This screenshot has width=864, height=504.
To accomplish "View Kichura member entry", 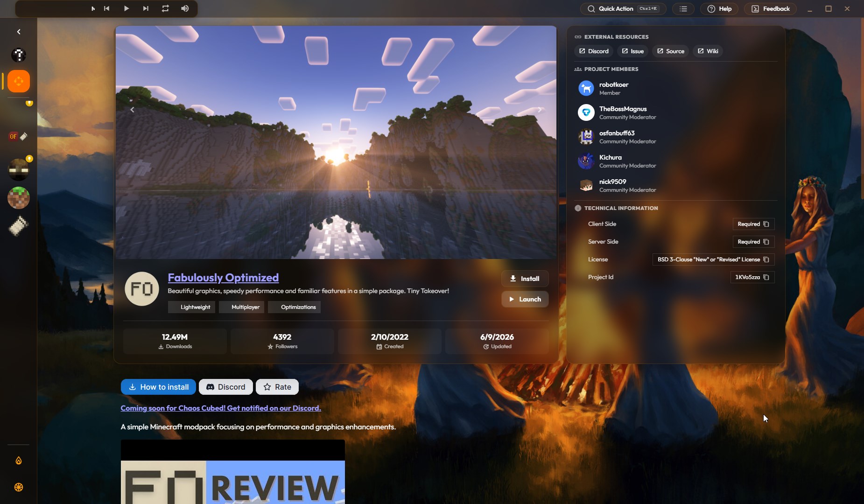I will (675, 161).
